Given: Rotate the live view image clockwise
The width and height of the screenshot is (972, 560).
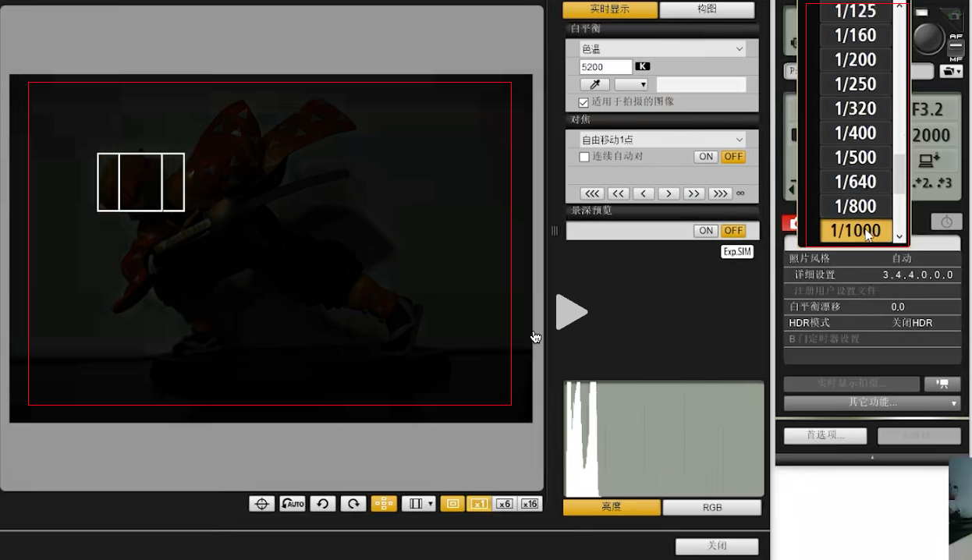Looking at the screenshot, I should click(353, 504).
